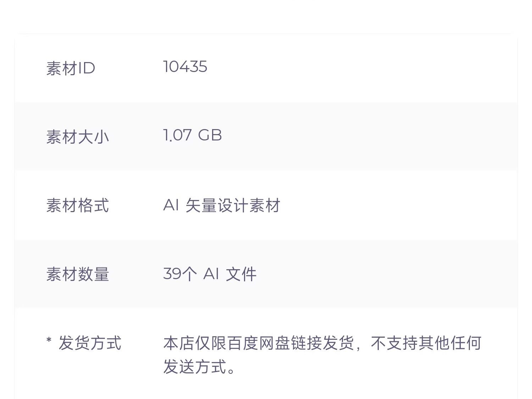Select the ID number 10435
The image size is (532, 399).
coord(185,67)
